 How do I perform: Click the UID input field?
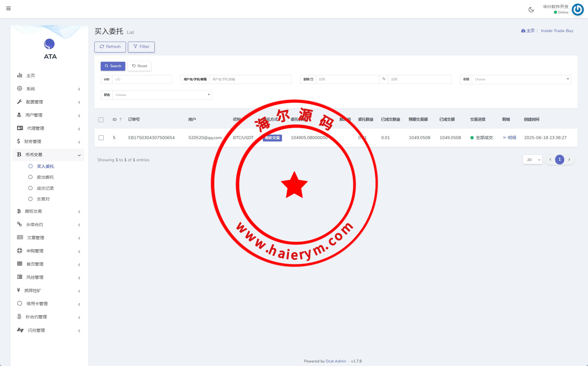tap(141, 79)
